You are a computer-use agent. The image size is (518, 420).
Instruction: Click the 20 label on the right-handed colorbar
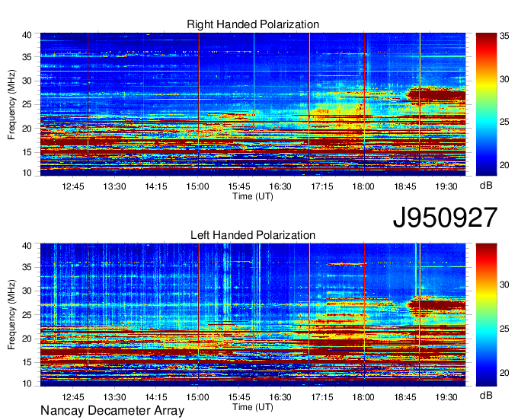[504, 165]
